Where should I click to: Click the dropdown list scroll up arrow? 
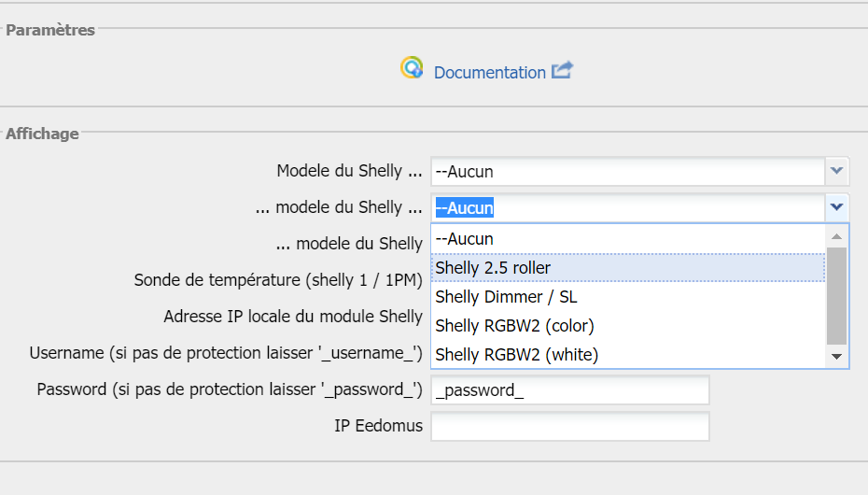(836, 236)
